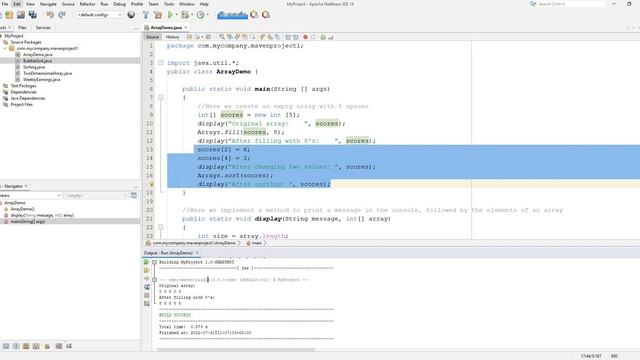
Task: Click the Debug Project toolbar icon
Action: point(185,15)
